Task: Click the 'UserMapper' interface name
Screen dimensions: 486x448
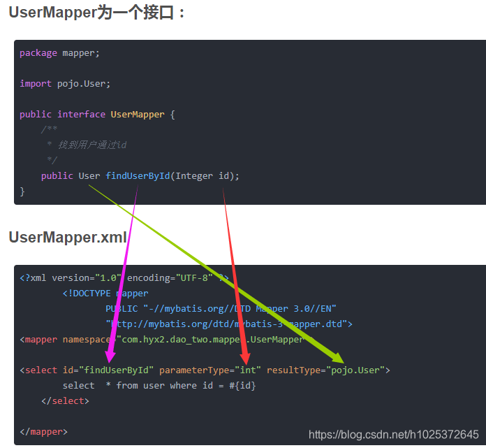Action: (138, 115)
